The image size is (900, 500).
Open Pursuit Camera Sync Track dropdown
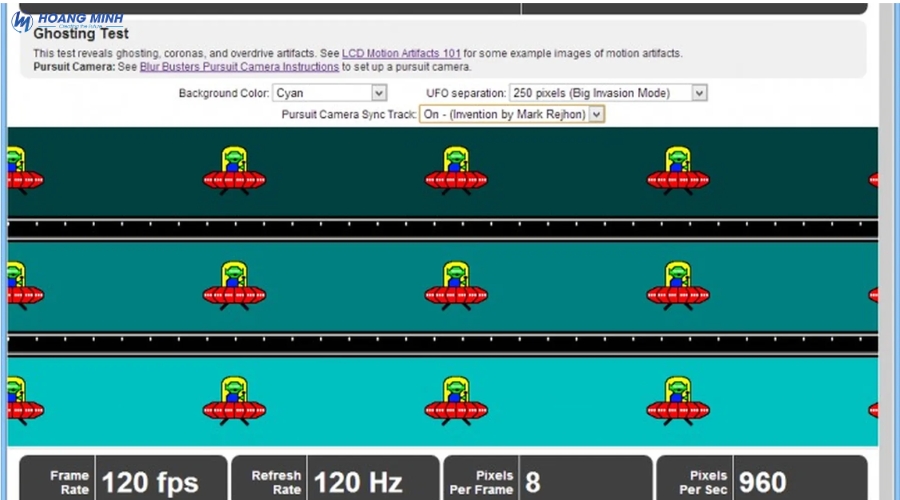point(511,114)
